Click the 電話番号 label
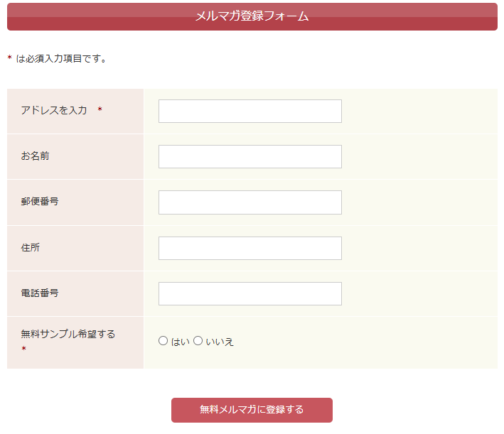The width and height of the screenshot is (504, 434). tap(40, 293)
